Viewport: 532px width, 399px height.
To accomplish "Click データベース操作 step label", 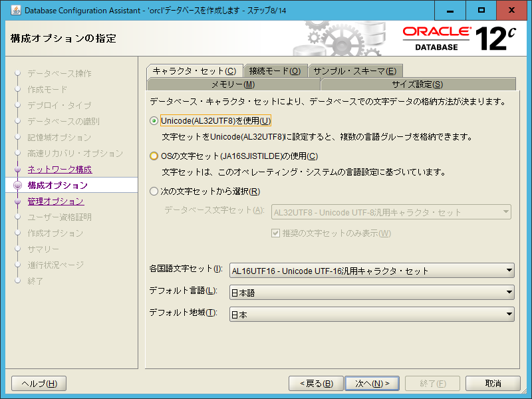I will click(59, 73).
